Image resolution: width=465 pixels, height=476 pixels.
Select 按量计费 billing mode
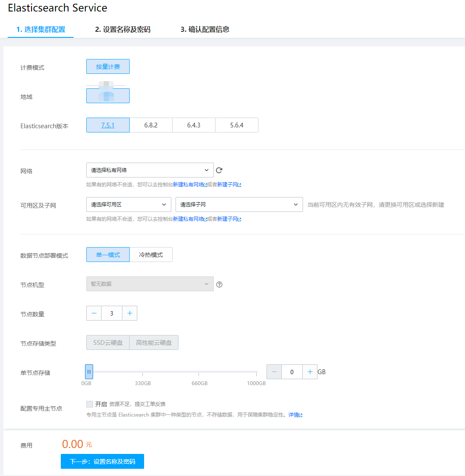pyautogui.click(x=108, y=67)
